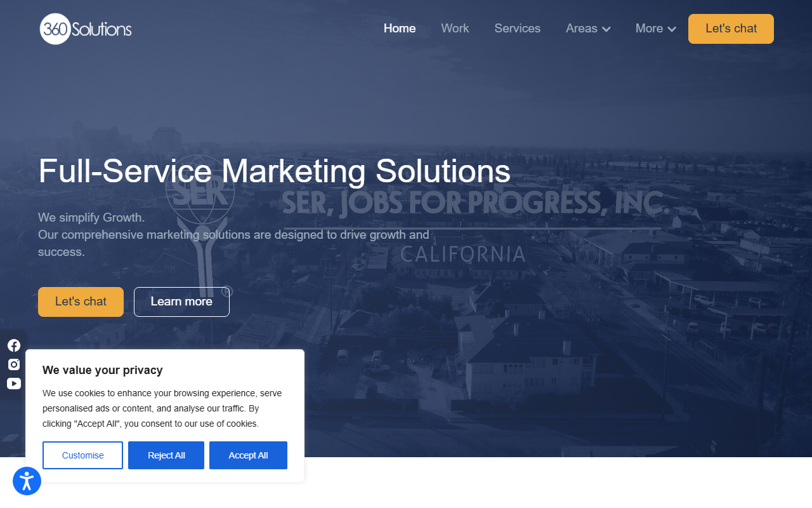This screenshot has width=812, height=508.
Task: Open the accessibility widget icon
Action: pos(27,481)
